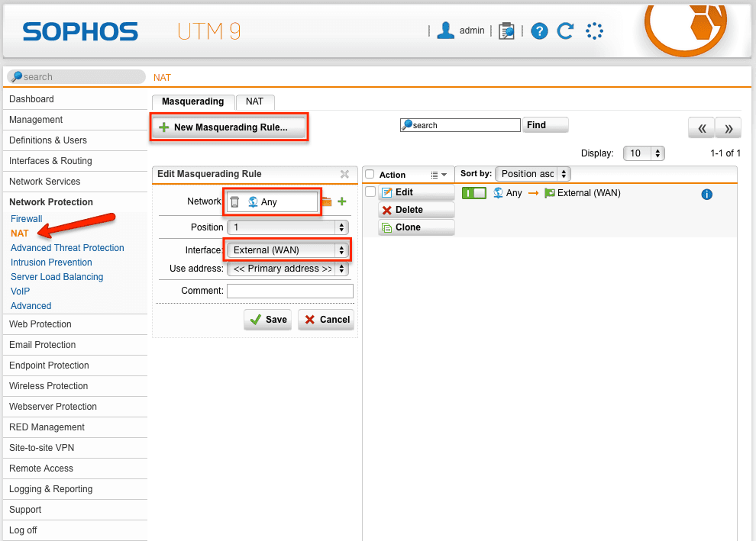Click the Clone rule button

[x=417, y=227]
